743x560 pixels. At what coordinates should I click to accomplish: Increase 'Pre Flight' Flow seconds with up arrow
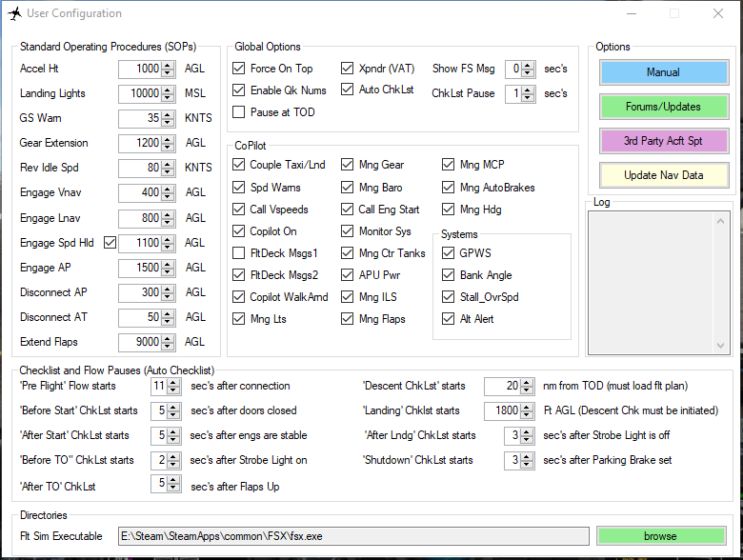click(173, 383)
